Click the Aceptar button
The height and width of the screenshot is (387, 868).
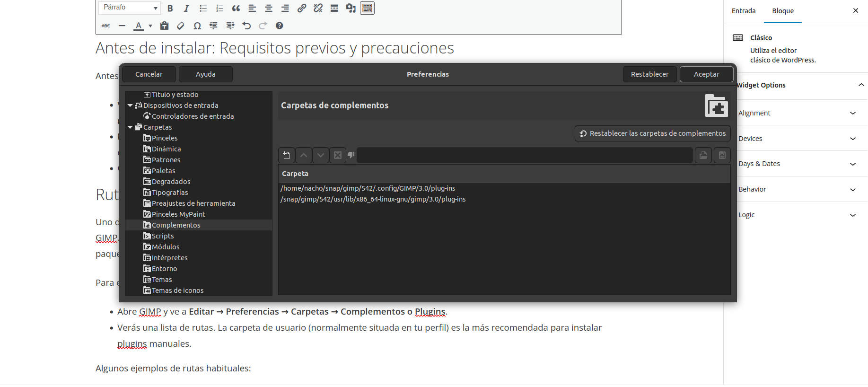pos(706,74)
